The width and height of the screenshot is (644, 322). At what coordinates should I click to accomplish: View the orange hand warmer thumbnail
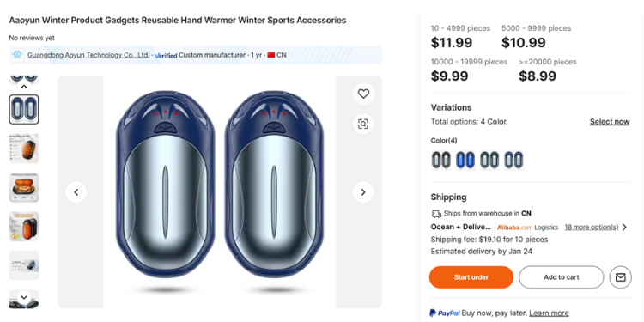[x=24, y=149]
